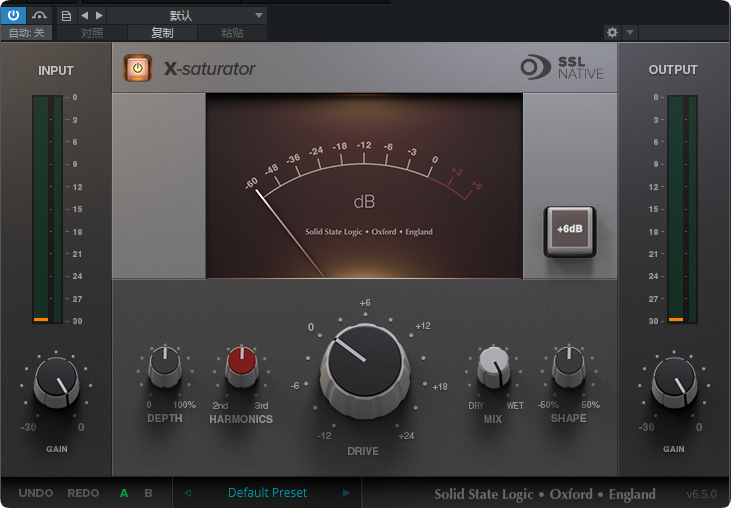Viewport: 731px width, 508px height.
Task: Click the HARMONICS label
Action: click(241, 419)
